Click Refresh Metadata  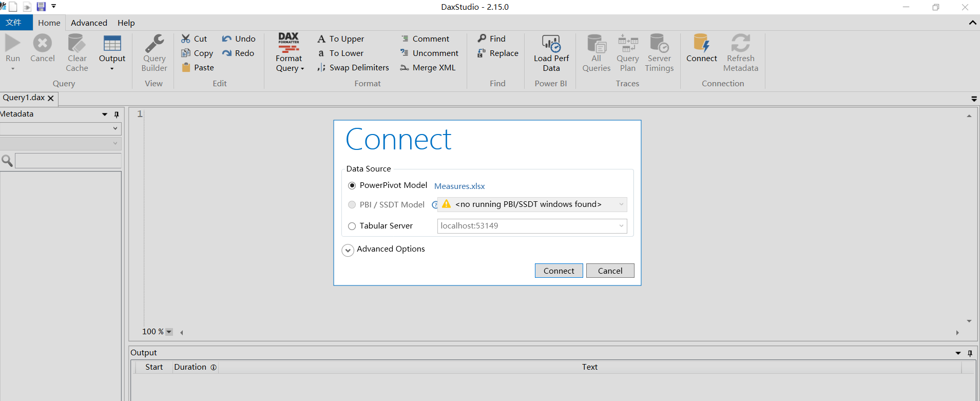pyautogui.click(x=740, y=53)
